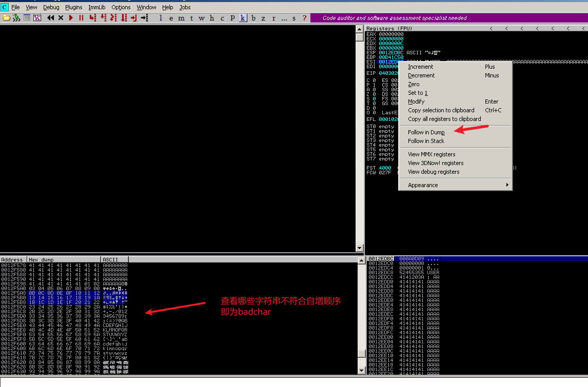Viewport: 588px width, 387px height.
Task: Open the File menu
Action: pyautogui.click(x=15, y=7)
